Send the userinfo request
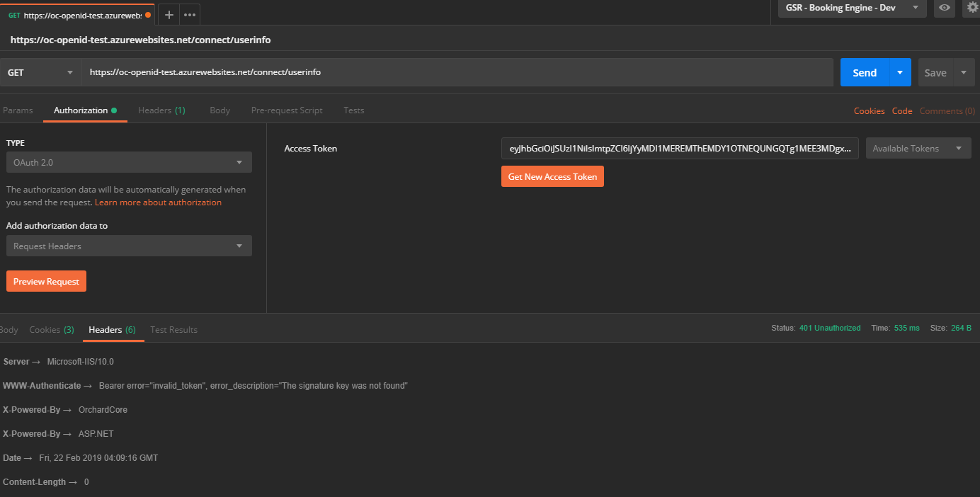This screenshot has height=497, width=980. coord(865,72)
